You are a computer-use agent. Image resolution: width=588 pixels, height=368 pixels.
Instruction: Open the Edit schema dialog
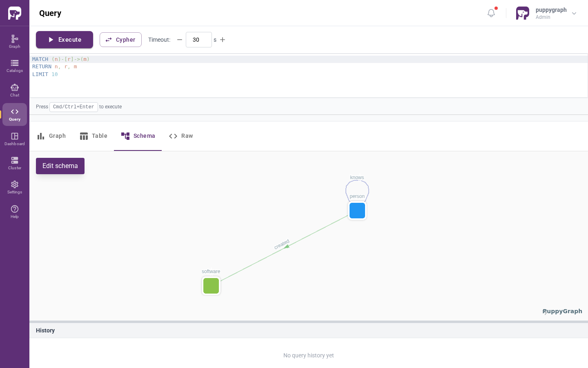point(60,166)
